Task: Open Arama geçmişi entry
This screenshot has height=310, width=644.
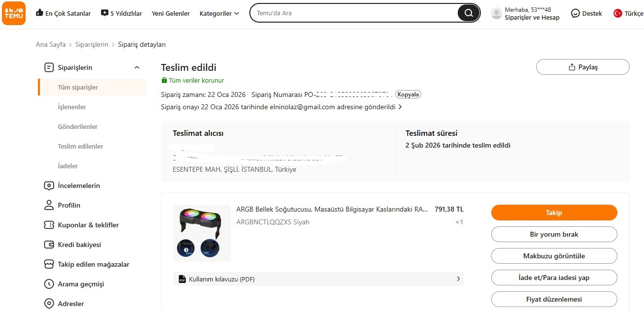Action: (81, 284)
